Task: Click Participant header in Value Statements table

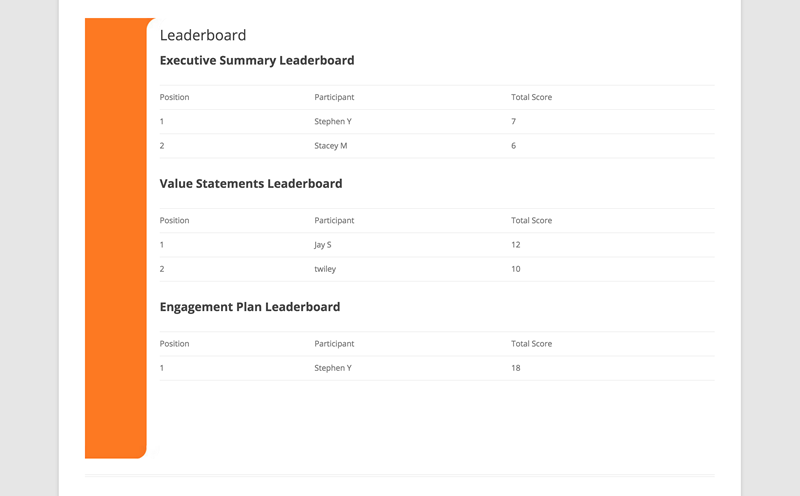Action: [334, 220]
